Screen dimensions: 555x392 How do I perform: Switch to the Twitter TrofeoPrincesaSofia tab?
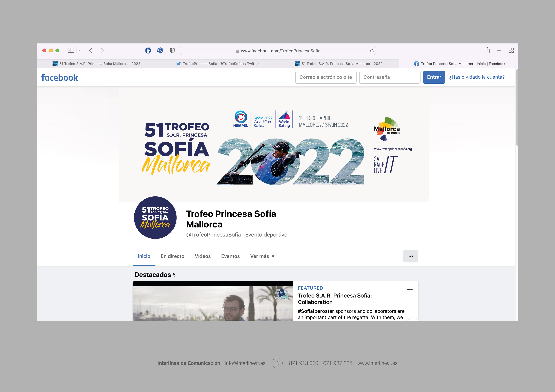click(217, 64)
